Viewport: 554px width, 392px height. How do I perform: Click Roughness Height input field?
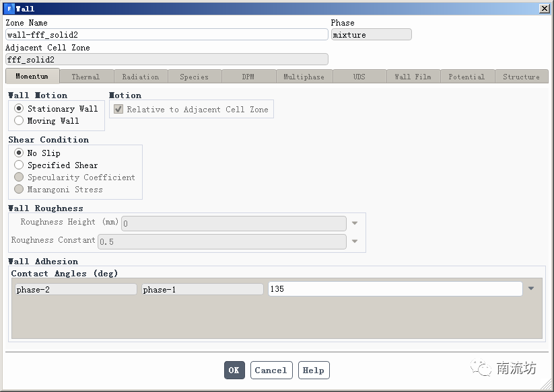point(234,223)
